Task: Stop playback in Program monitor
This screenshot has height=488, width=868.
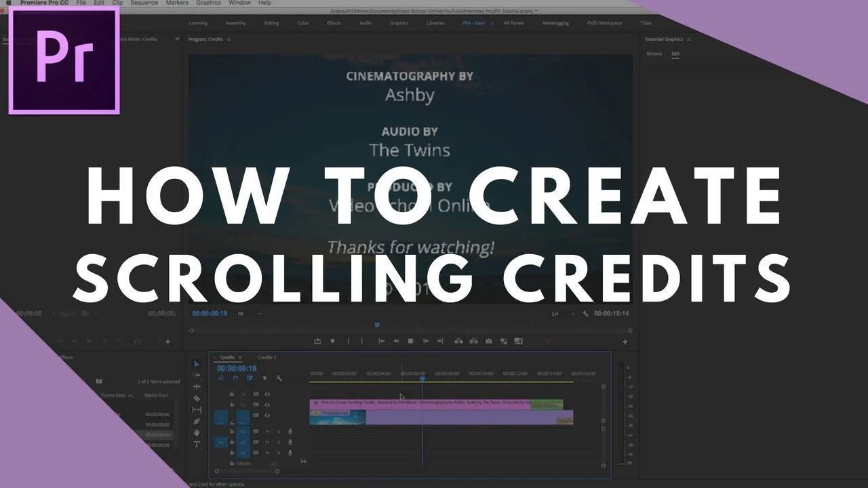Action: [410, 341]
